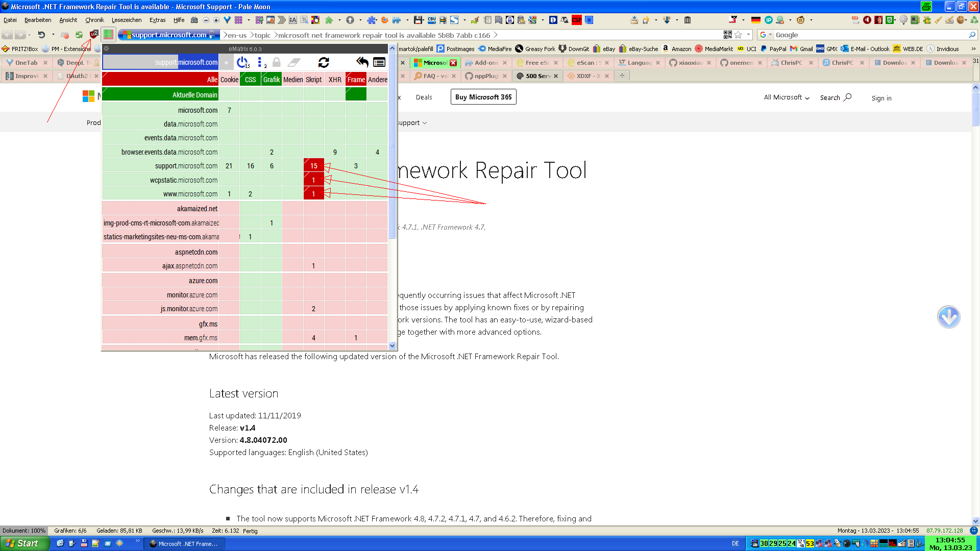Open the Chronik menu
Image resolution: width=980 pixels, height=551 pixels.
pyautogui.click(x=94, y=20)
